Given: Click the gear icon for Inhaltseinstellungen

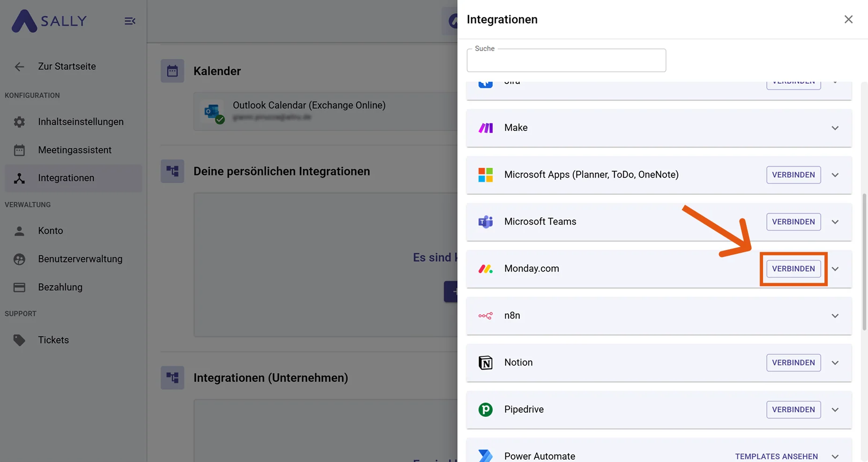Looking at the screenshot, I should click(x=19, y=122).
